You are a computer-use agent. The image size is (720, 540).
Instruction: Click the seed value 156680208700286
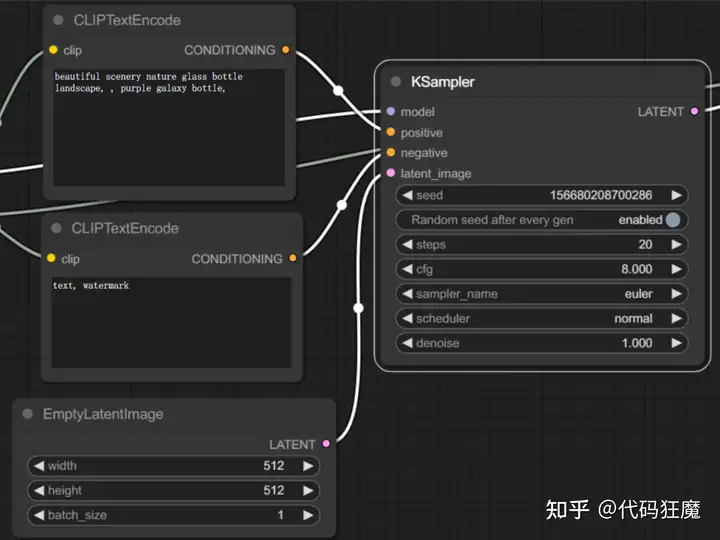click(x=601, y=195)
